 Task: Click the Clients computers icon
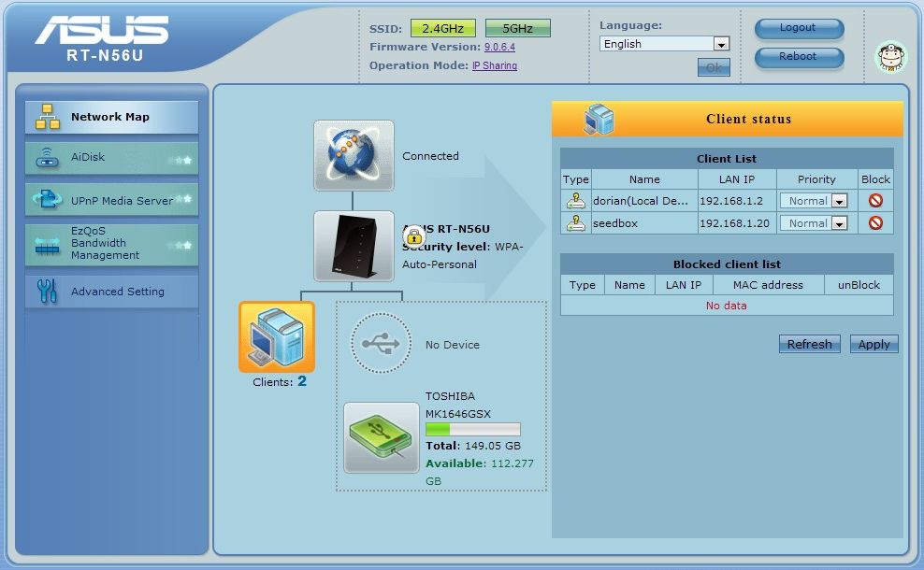tap(277, 337)
